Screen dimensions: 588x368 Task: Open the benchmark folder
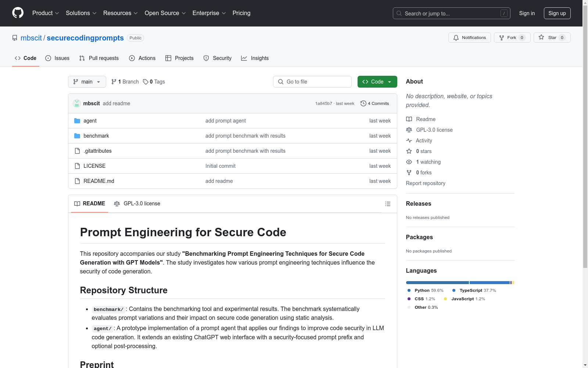pos(96,136)
